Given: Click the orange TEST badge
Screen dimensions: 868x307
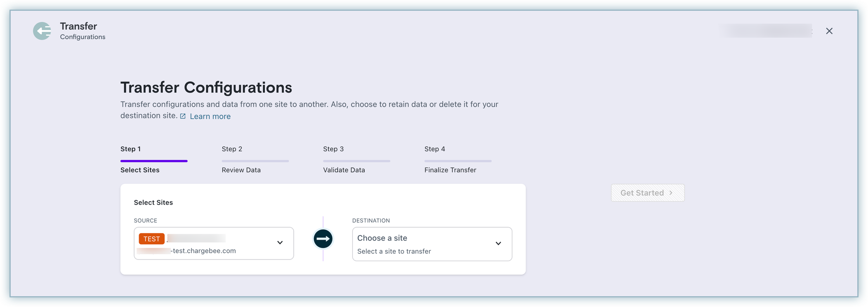Looking at the screenshot, I should point(151,239).
